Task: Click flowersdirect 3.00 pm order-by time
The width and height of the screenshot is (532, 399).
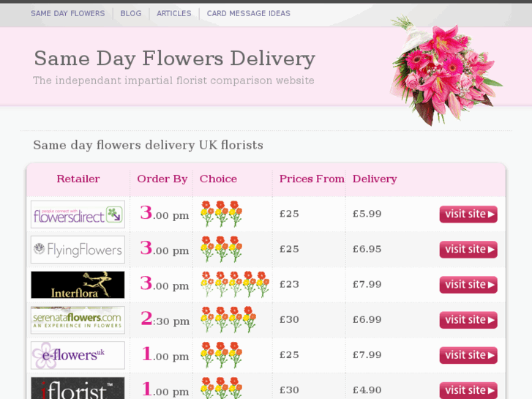Action: [165, 213]
